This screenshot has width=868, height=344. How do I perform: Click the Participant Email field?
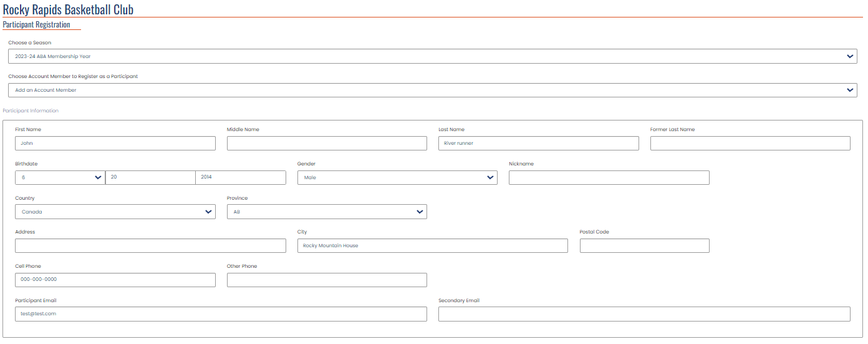pyautogui.click(x=221, y=313)
